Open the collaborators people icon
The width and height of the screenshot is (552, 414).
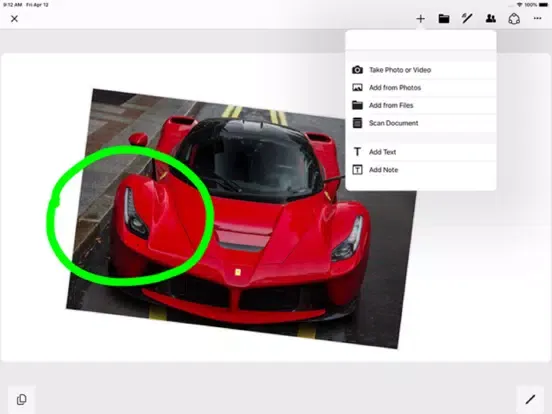pos(490,19)
